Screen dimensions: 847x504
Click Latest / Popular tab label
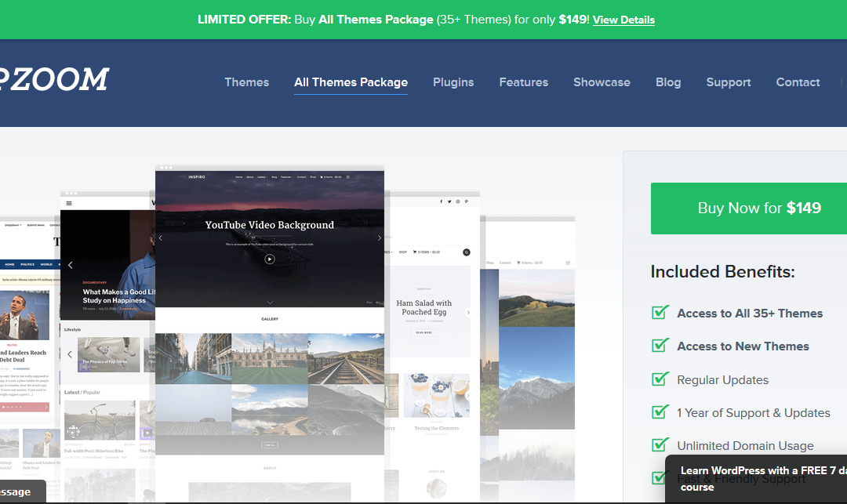coord(82,392)
